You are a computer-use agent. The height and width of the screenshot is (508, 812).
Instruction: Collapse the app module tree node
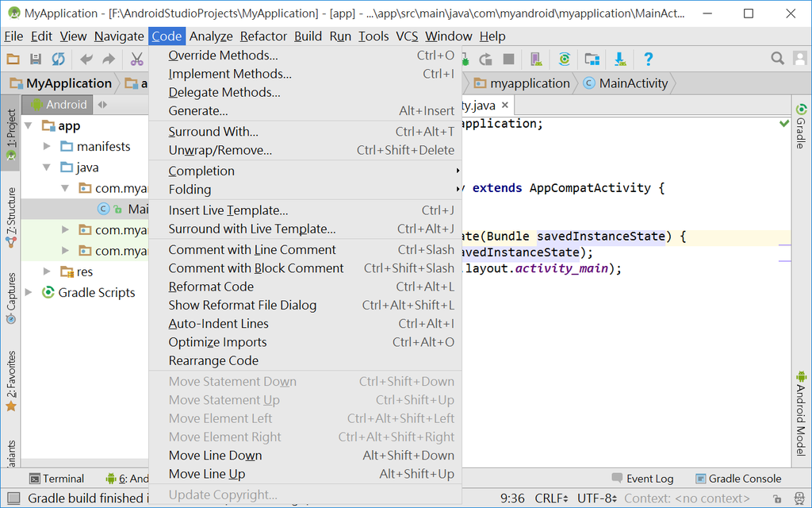click(29, 125)
